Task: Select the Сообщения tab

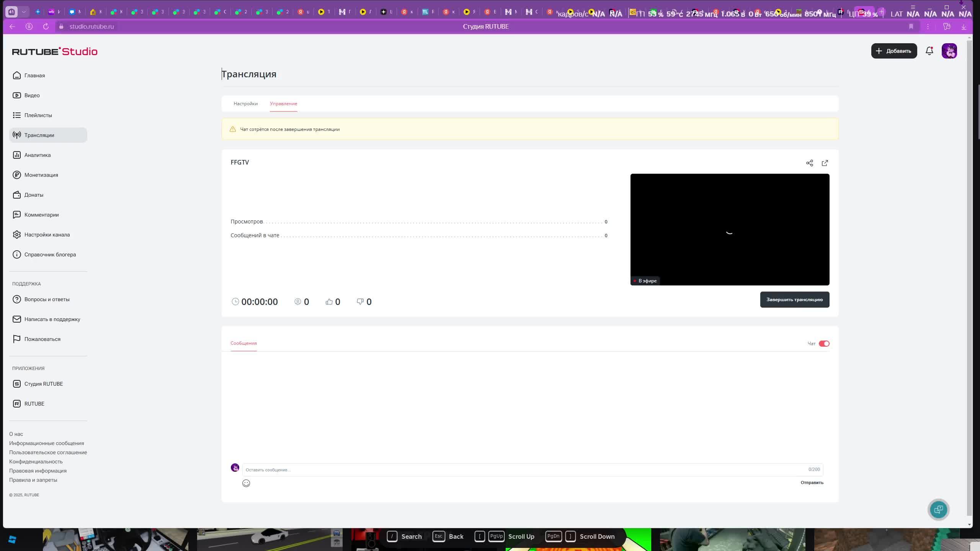Action: click(x=243, y=343)
